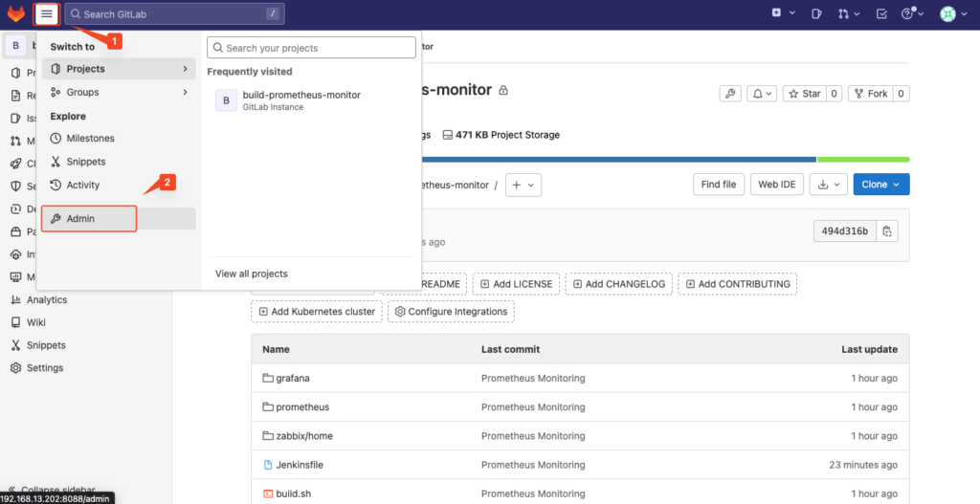Viewport: 980px width, 504px height.
Task: Click the GitLab fox logo
Action: click(x=16, y=13)
